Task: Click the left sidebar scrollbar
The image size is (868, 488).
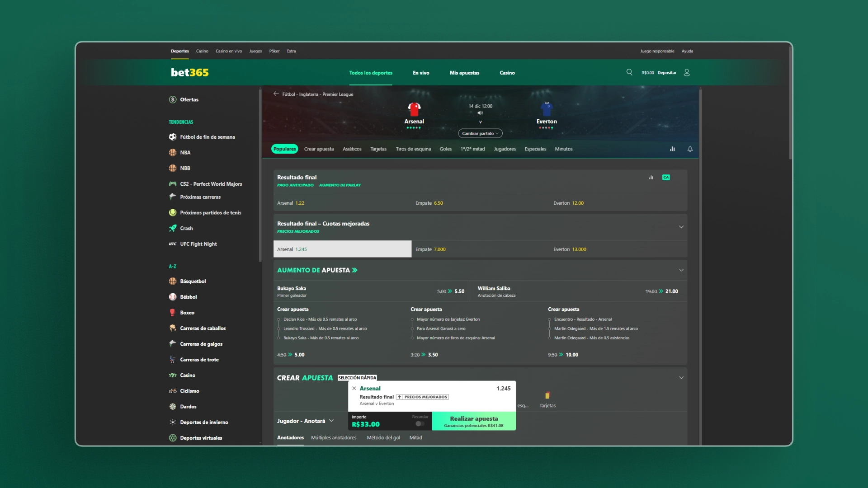Action: (x=260, y=175)
